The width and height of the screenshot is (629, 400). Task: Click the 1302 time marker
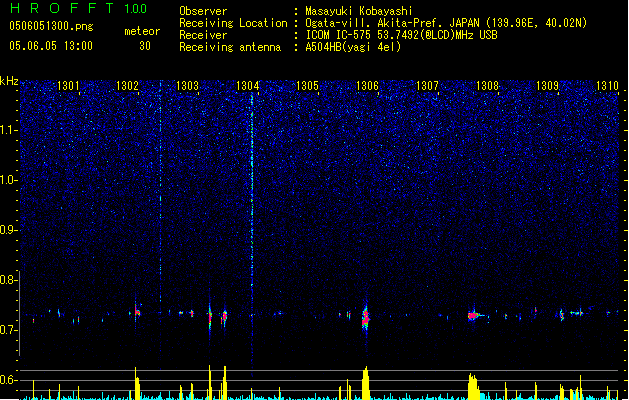point(127,85)
